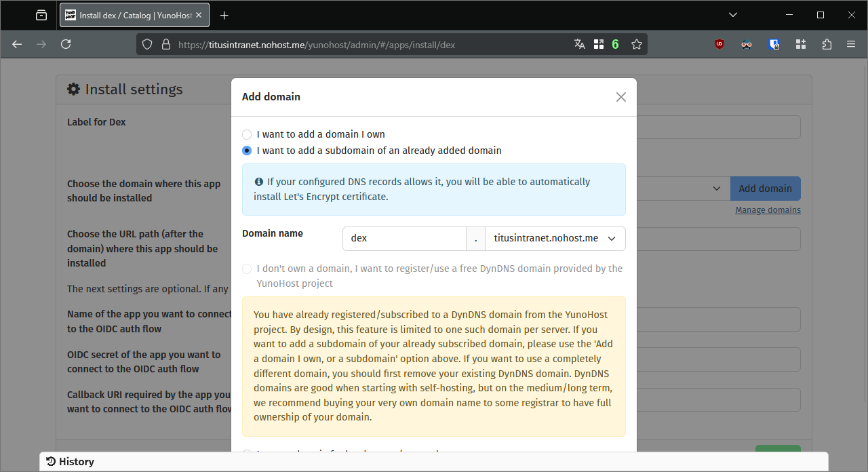868x472 pixels.
Task: Click the Manage domains link
Action: click(x=768, y=210)
